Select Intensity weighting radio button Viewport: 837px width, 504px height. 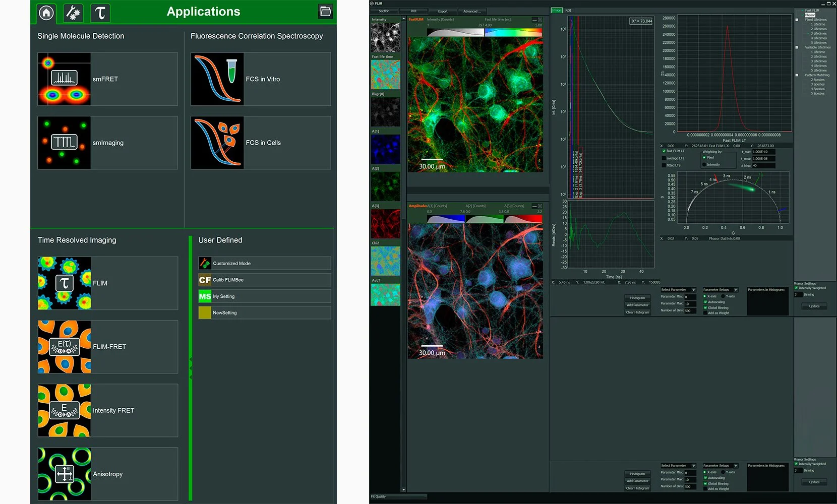point(704,164)
